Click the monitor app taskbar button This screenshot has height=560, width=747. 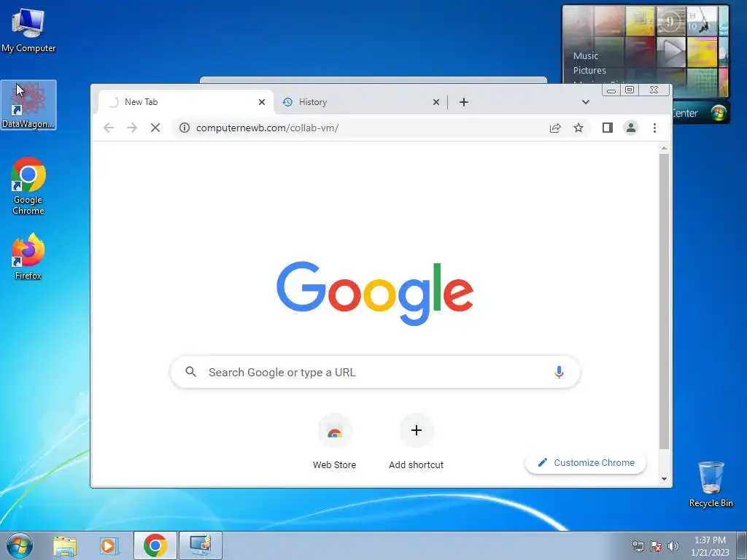201,545
